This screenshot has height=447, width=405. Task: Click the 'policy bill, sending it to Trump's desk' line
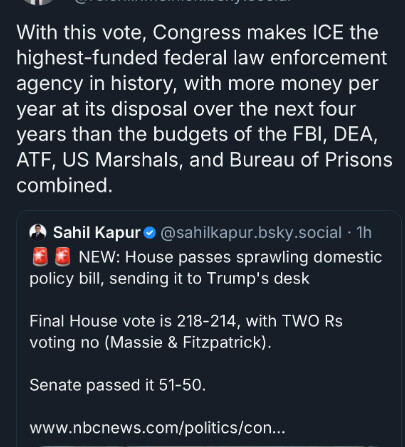pyautogui.click(x=169, y=279)
